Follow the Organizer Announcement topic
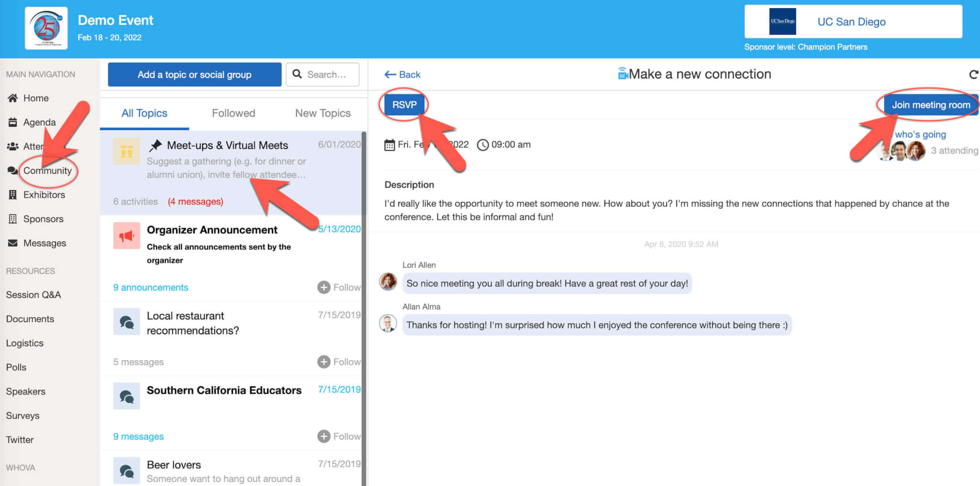The height and width of the screenshot is (486, 980). pos(339,287)
